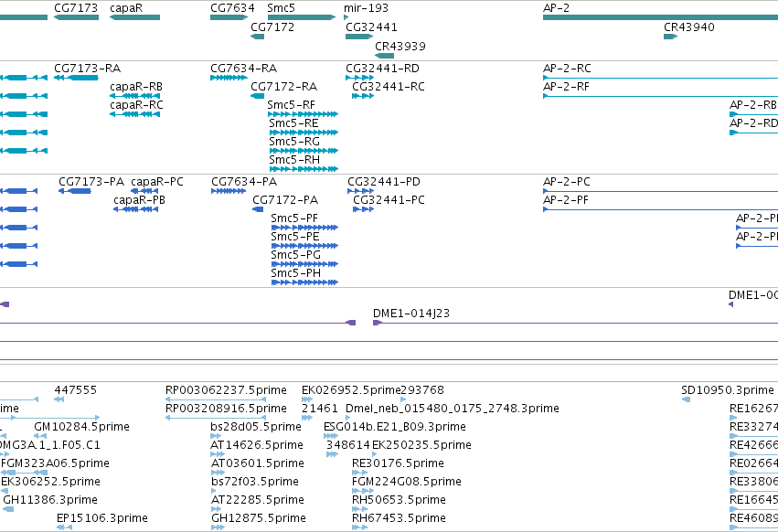The width and height of the screenshot is (778, 532).
Task: Open the CG7634 gene label
Action: click(x=232, y=8)
